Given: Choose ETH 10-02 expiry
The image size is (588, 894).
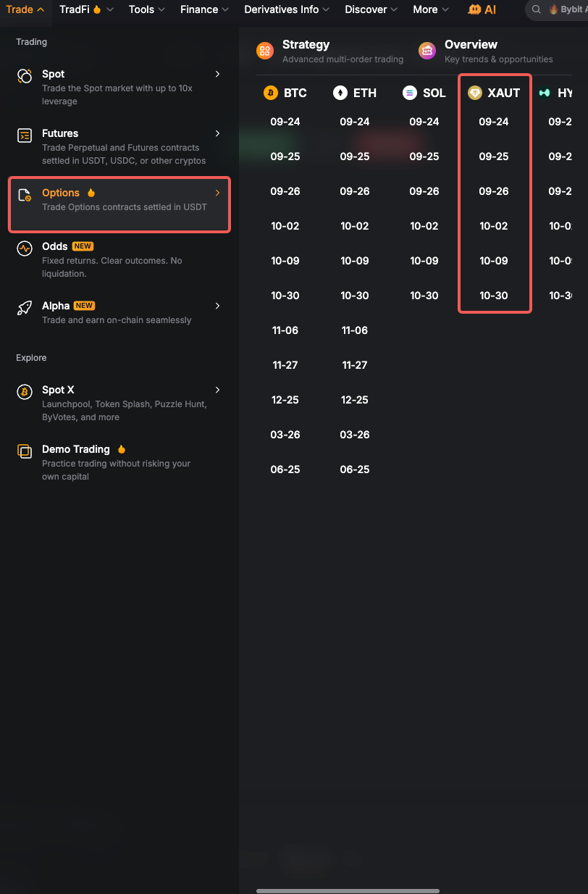Looking at the screenshot, I should (355, 226).
